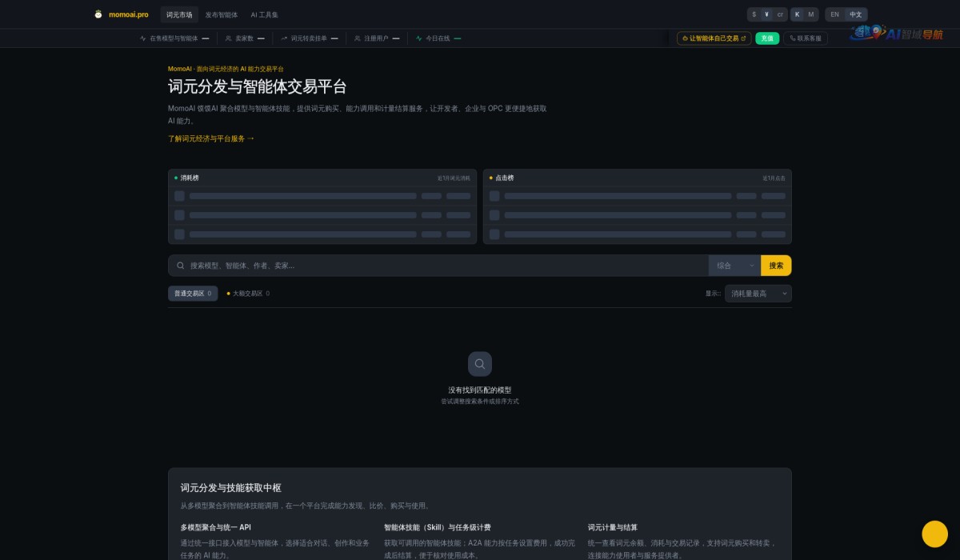
Task: Open the AI 工具集 tab
Action: 265,14
